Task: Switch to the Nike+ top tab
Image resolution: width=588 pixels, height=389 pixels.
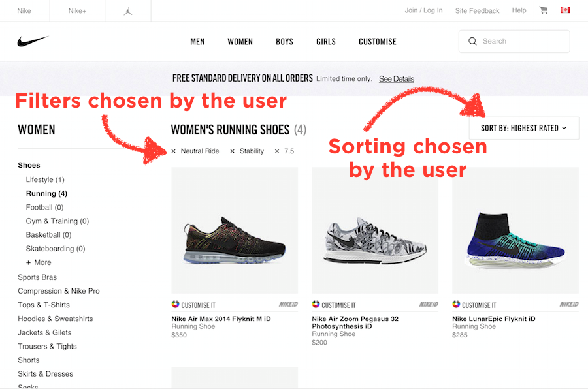Action: coord(76,11)
